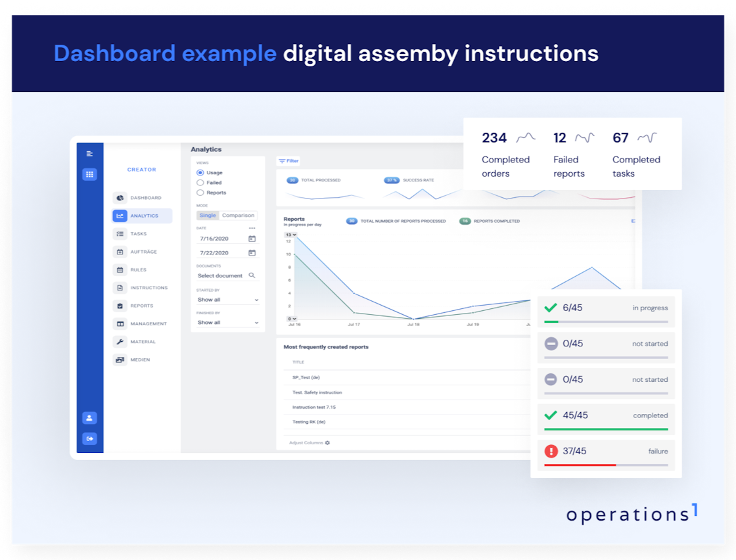Click the user profile icon at bottom left
The image size is (736, 560).
pos(90,417)
